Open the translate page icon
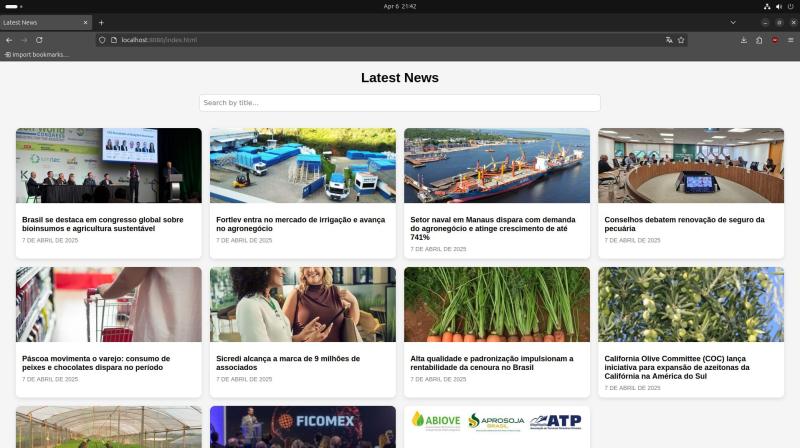The image size is (800, 448). [x=669, y=40]
